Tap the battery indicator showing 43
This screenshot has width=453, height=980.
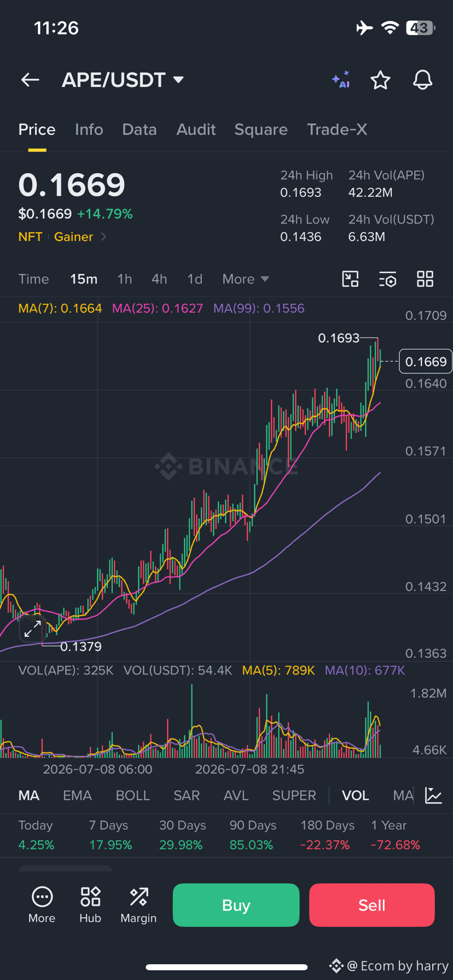[x=420, y=27]
